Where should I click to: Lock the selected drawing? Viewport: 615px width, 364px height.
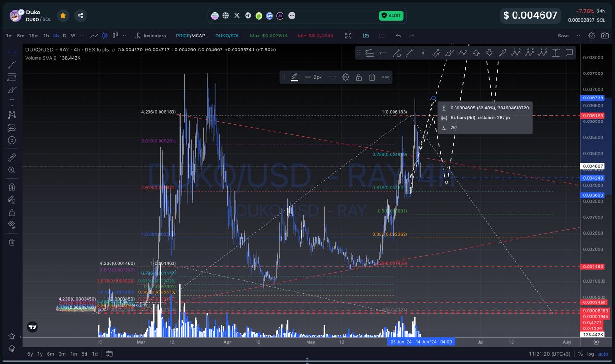click(359, 77)
